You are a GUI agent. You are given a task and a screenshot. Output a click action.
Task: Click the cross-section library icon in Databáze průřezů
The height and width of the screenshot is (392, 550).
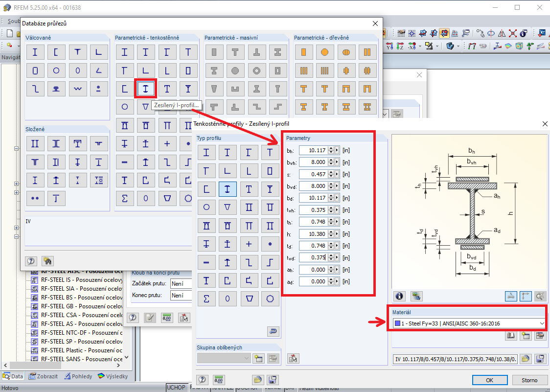pyautogui.click(x=47, y=261)
